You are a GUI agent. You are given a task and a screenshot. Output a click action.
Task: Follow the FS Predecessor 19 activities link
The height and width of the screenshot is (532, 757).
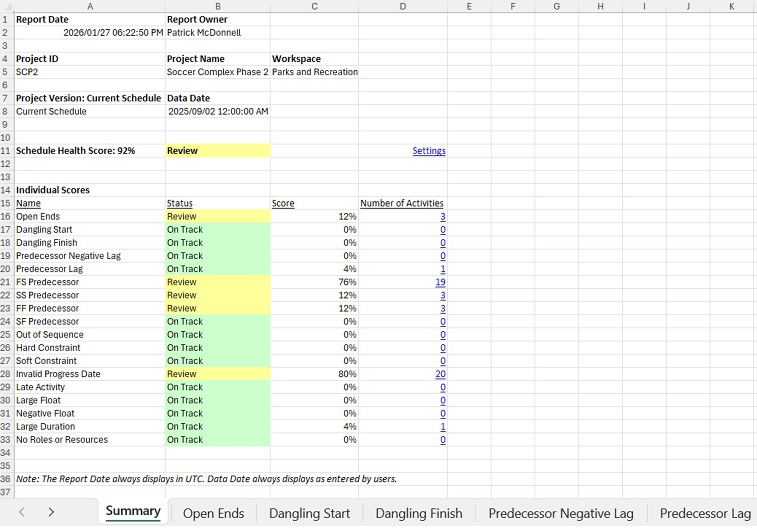[x=440, y=282]
